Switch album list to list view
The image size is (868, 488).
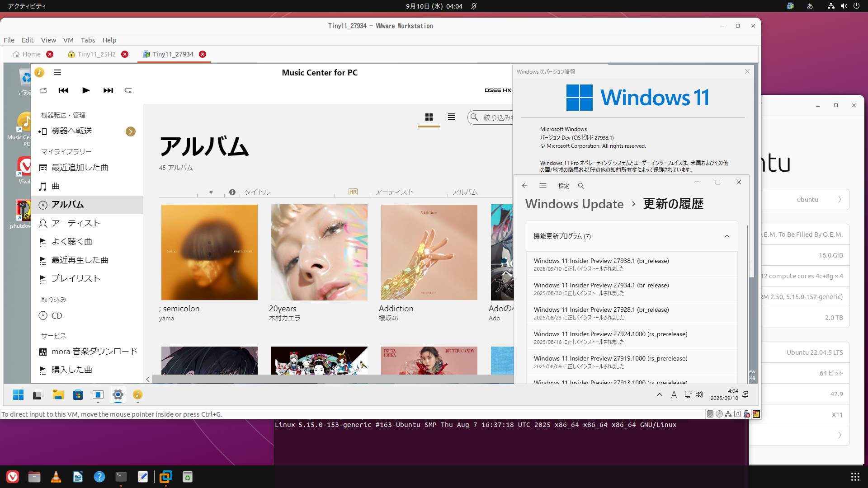click(452, 117)
